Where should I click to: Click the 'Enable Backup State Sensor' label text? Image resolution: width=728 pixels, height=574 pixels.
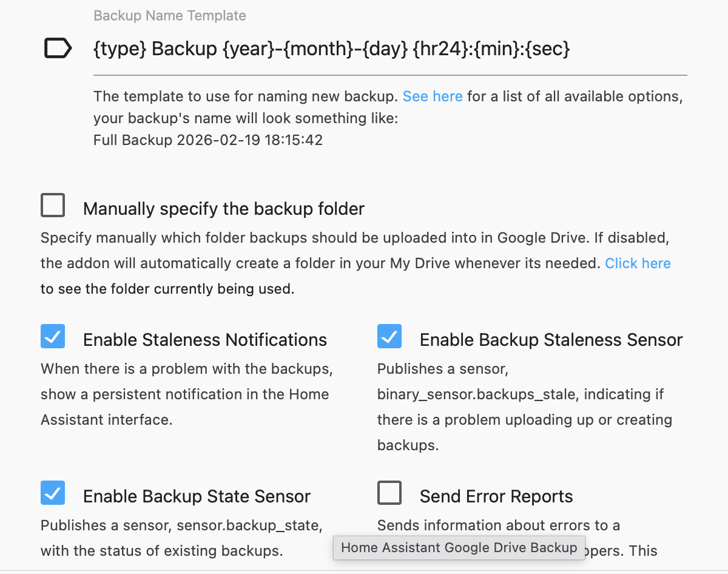[197, 496]
